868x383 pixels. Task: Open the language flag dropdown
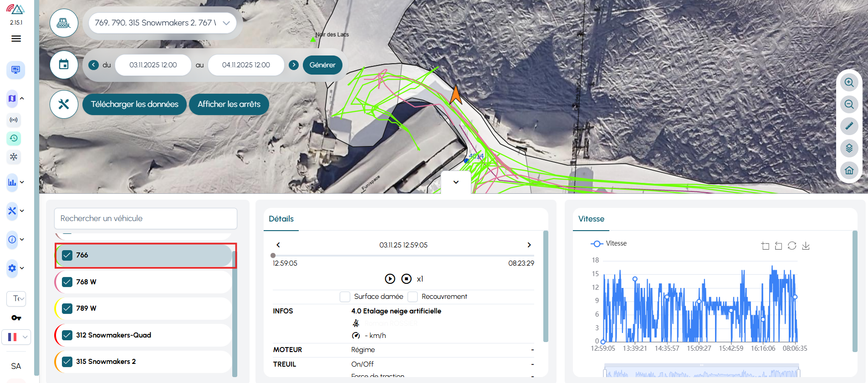[x=16, y=337]
